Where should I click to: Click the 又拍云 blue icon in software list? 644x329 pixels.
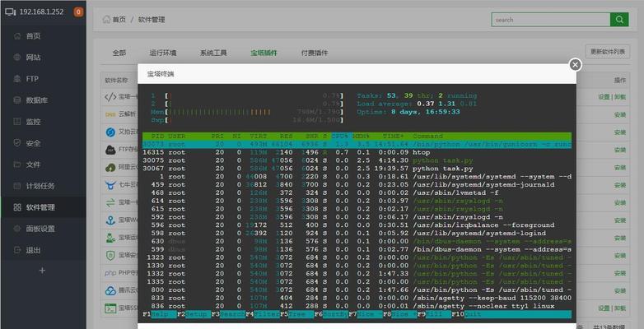(x=110, y=132)
